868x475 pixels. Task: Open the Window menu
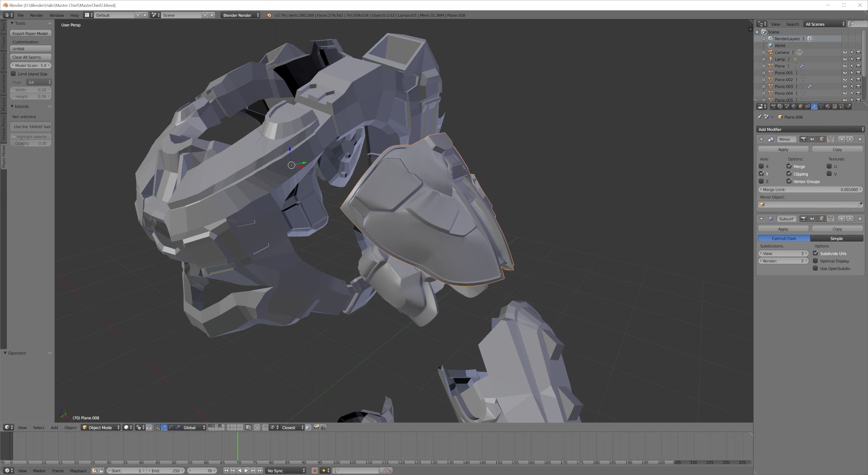(x=57, y=15)
